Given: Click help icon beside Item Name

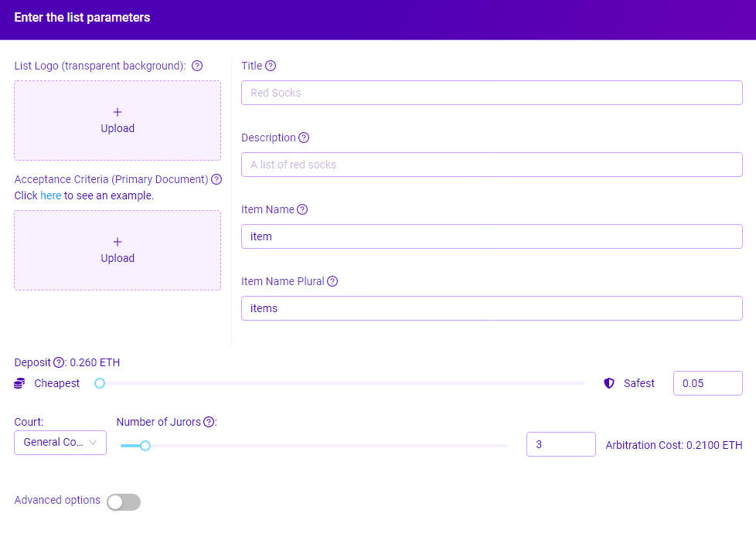Looking at the screenshot, I should pyautogui.click(x=302, y=209).
